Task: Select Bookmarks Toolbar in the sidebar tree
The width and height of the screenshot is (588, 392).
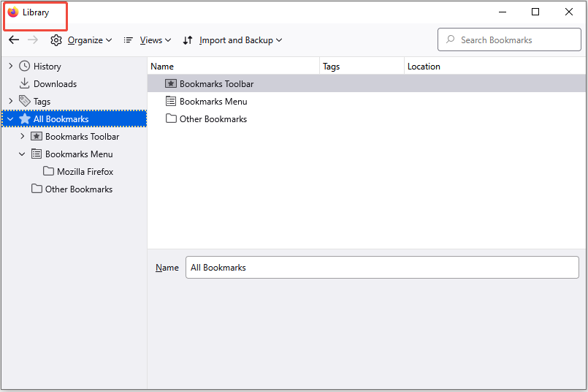Action: click(x=82, y=136)
